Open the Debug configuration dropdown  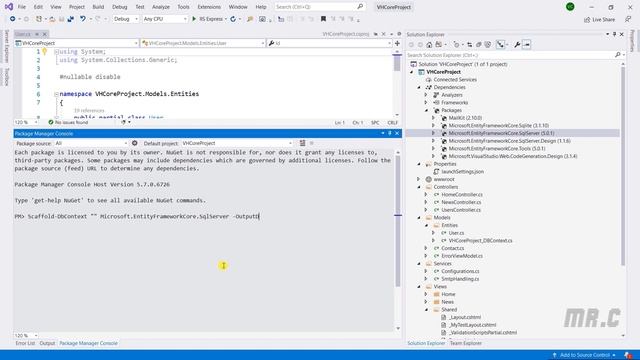[x=126, y=19]
